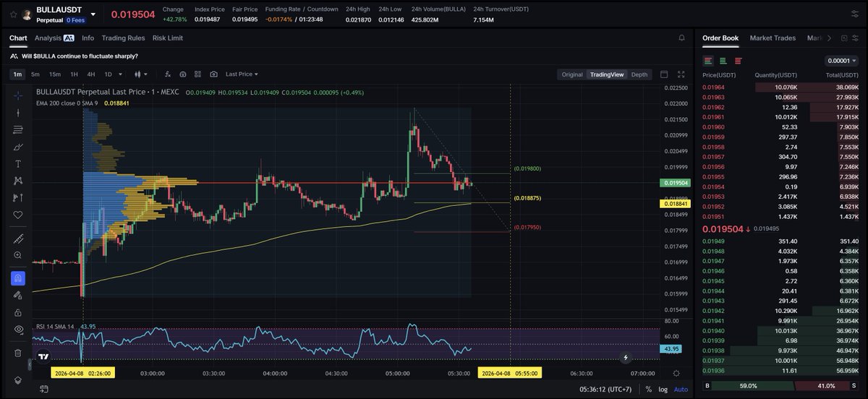Enter fullscreen chart mode
This screenshot has height=399, width=868.
coord(681,74)
